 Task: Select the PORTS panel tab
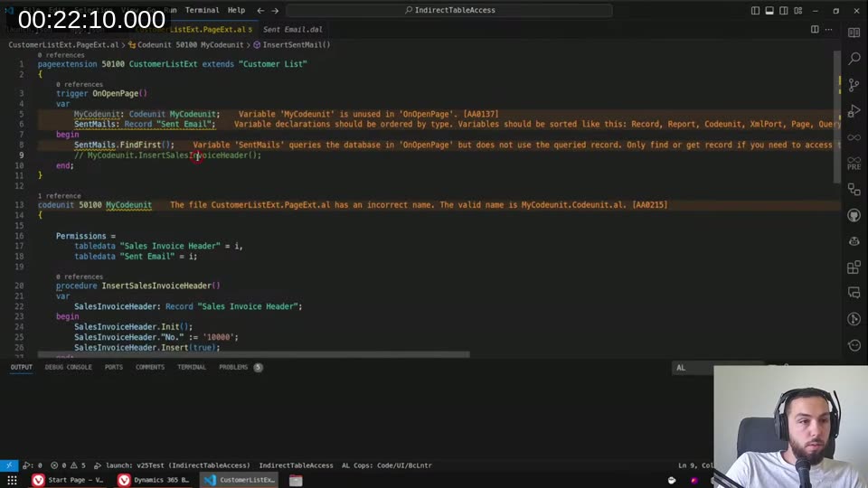(114, 367)
